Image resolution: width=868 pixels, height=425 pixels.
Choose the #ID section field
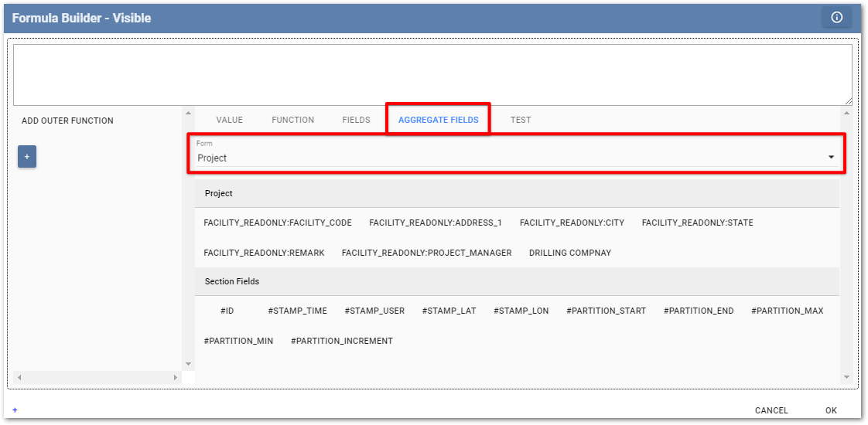227,311
